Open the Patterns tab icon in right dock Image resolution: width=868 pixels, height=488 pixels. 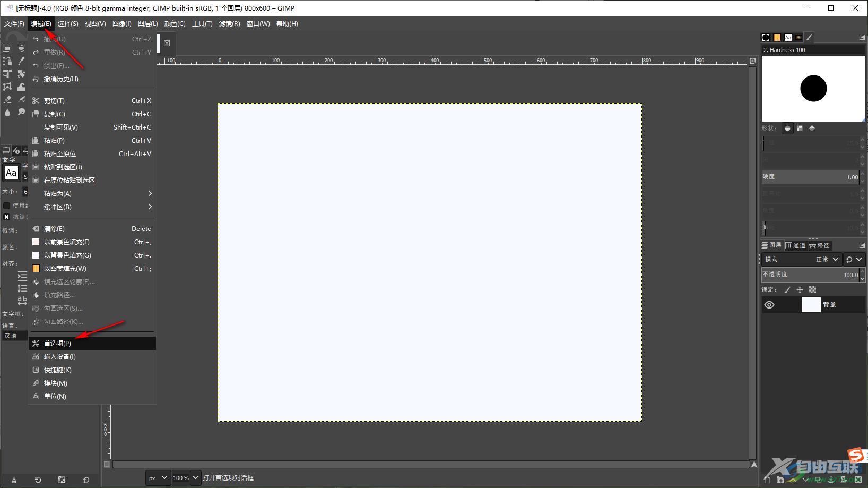click(777, 37)
